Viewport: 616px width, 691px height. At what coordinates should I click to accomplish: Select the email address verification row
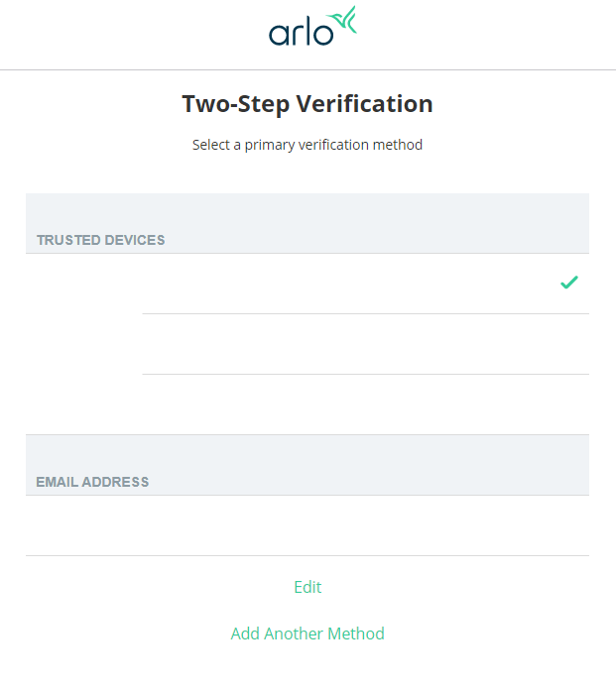pyautogui.click(x=308, y=525)
